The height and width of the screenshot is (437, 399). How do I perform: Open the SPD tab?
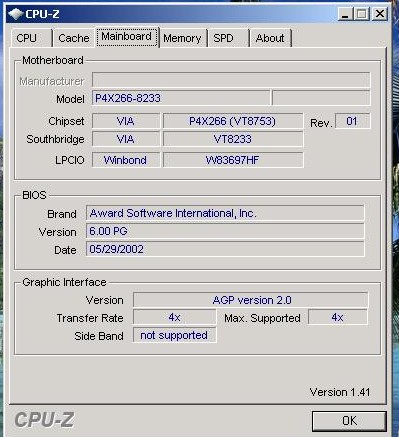point(228,38)
